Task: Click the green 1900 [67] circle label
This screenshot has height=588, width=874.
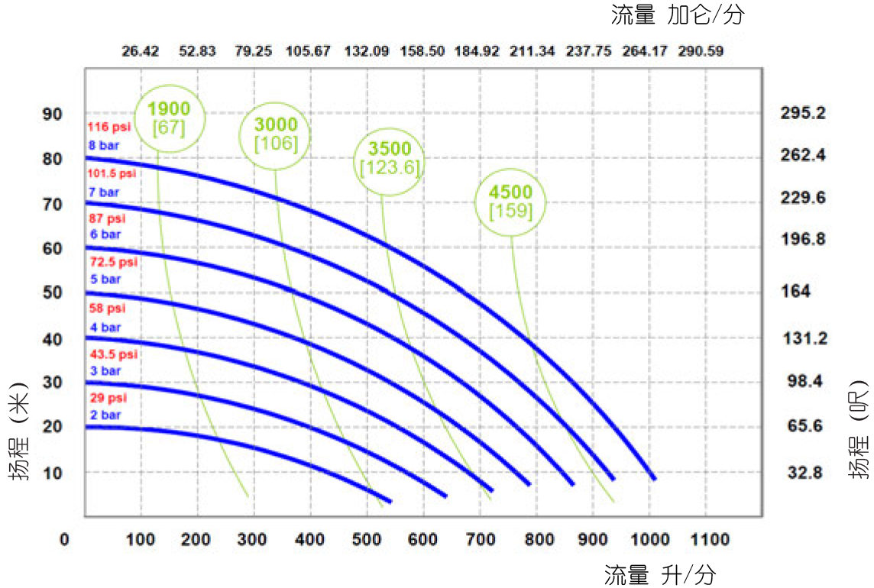Action: pos(169,118)
